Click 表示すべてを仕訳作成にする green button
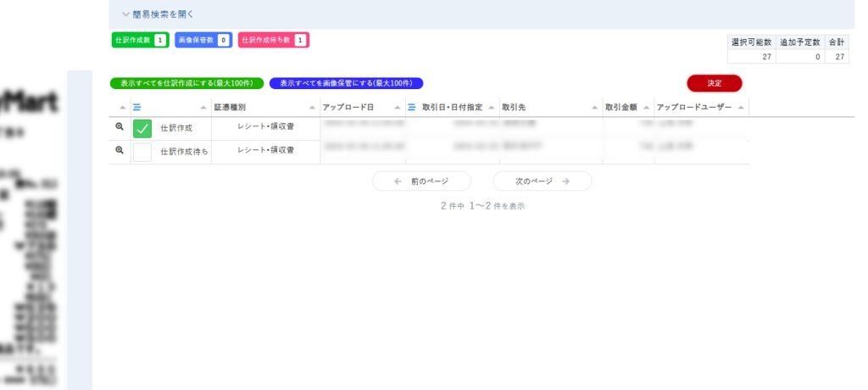 point(186,84)
